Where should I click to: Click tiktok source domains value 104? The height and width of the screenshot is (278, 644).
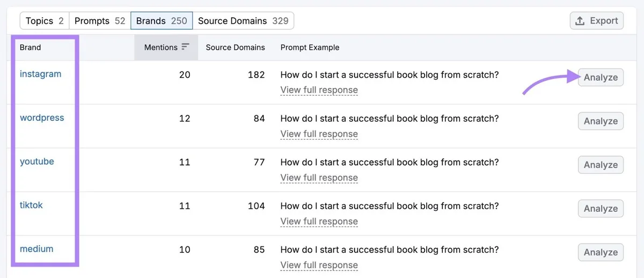coord(256,206)
